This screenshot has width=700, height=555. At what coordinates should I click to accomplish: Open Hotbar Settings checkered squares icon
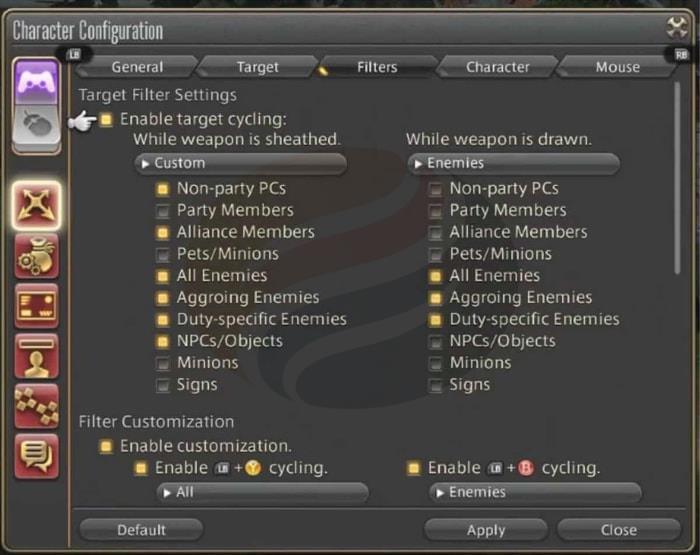point(37,406)
